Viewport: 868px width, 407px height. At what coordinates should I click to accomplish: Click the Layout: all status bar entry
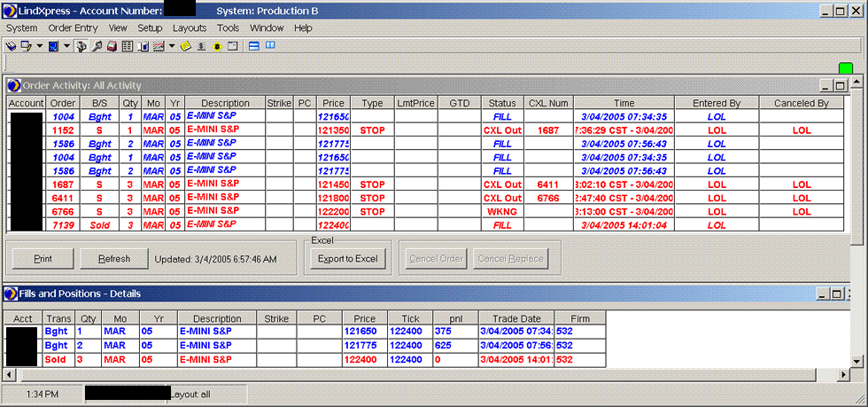(190, 395)
